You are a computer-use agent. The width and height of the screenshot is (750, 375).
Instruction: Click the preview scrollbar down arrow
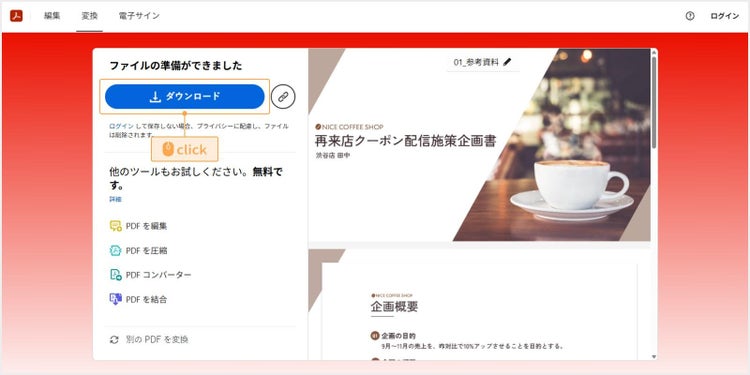pyautogui.click(x=654, y=357)
